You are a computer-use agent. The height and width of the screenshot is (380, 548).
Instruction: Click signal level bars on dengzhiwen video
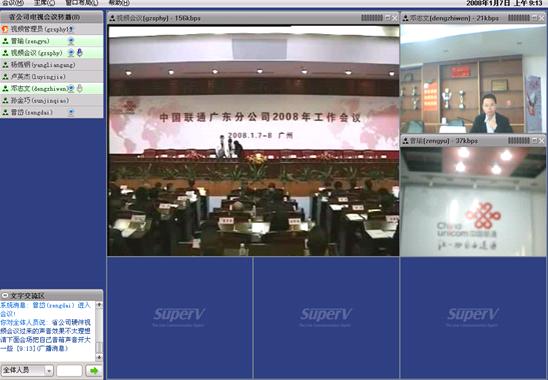(x=519, y=18)
